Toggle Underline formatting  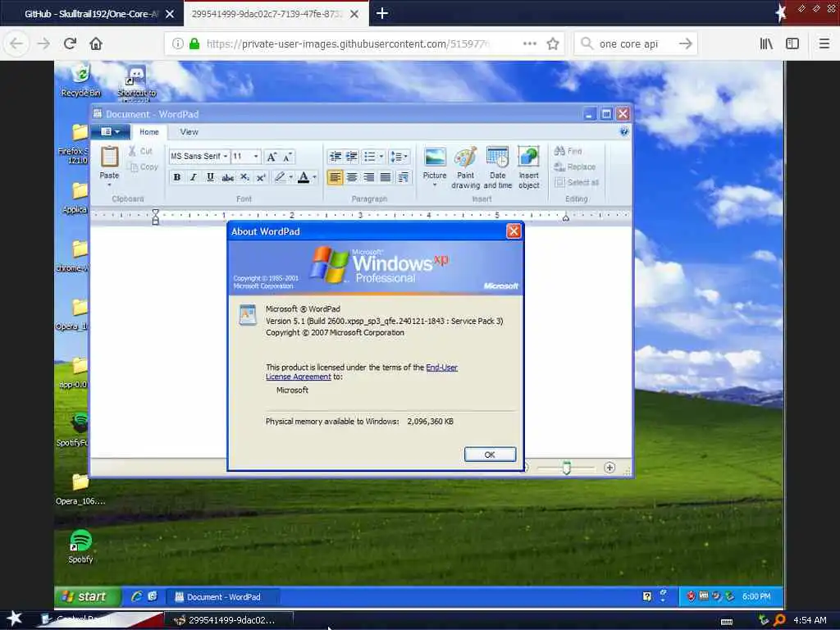pyautogui.click(x=211, y=177)
